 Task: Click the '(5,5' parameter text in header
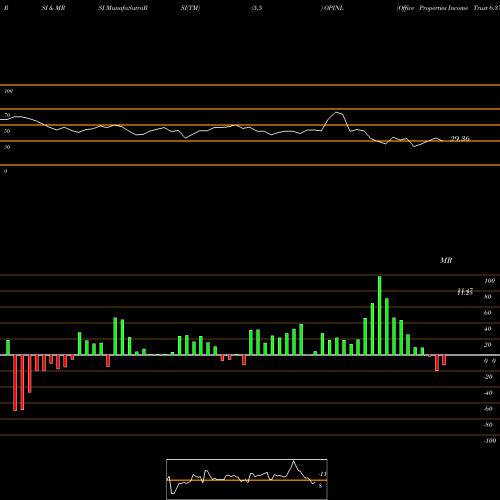[x=257, y=8]
